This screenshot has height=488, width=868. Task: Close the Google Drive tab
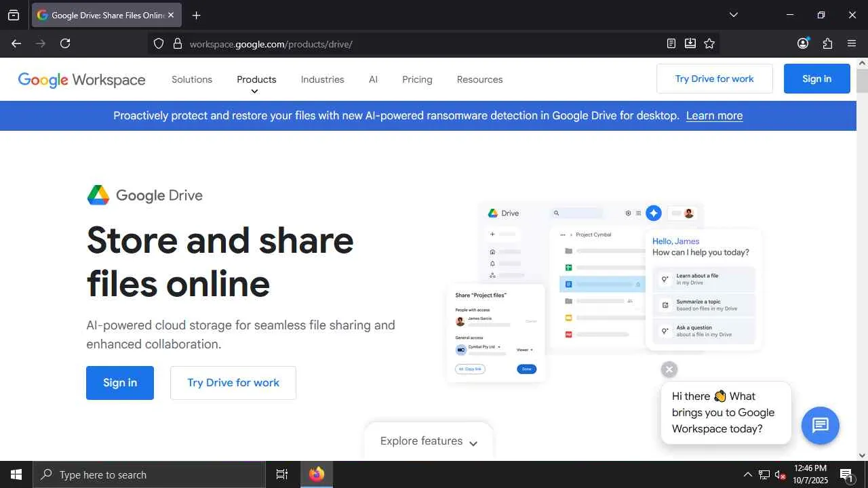(171, 15)
